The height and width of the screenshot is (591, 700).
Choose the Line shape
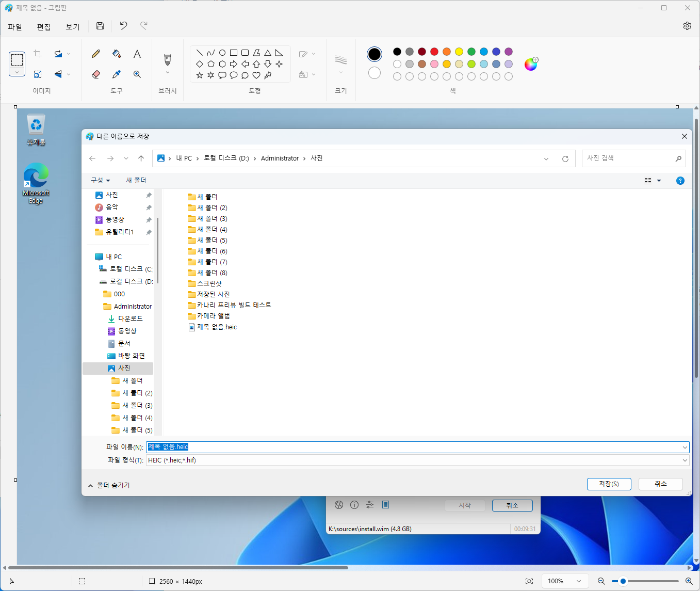(200, 53)
